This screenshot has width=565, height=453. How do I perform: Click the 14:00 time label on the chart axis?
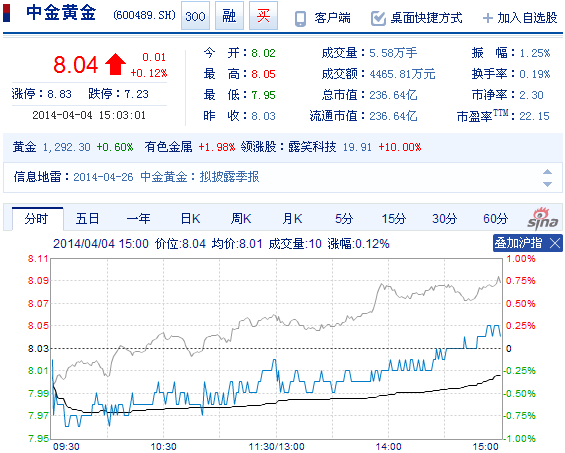pyautogui.click(x=388, y=447)
